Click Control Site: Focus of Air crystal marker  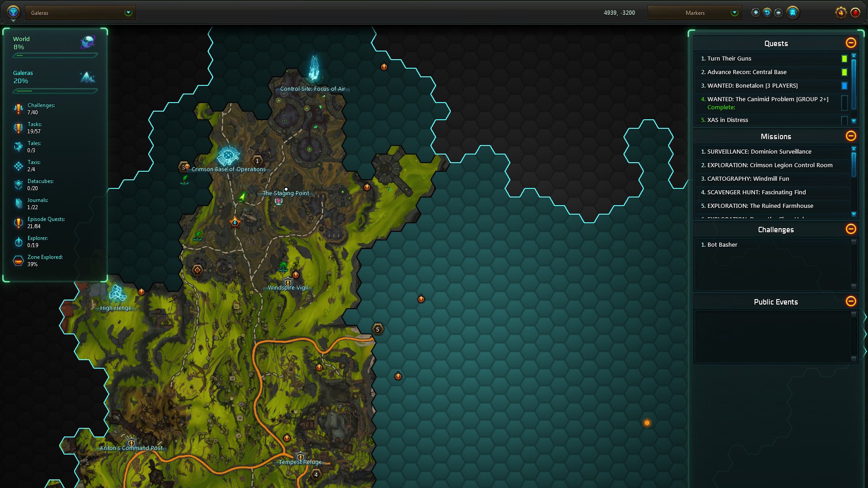coord(314,68)
